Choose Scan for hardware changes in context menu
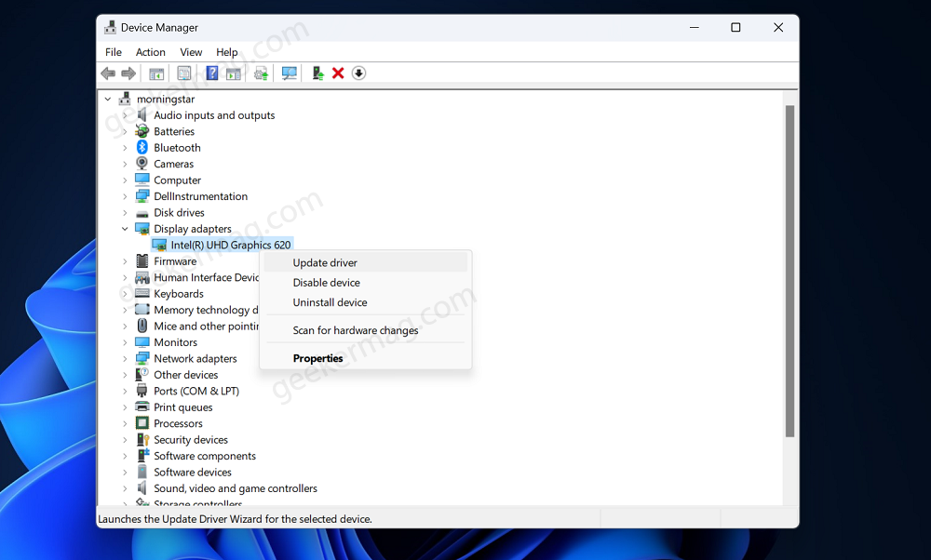Viewport: 931px width, 560px height. pyautogui.click(x=366, y=330)
